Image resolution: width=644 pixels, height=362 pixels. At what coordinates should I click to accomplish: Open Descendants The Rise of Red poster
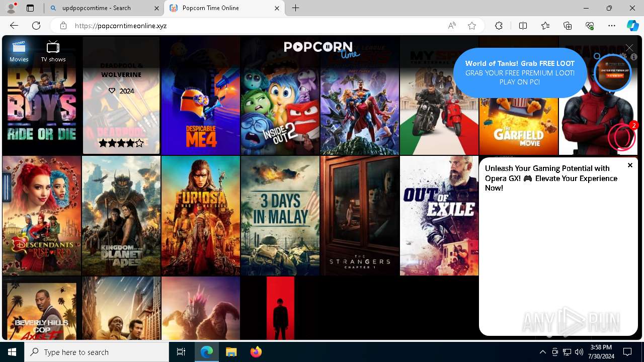pyautogui.click(x=42, y=216)
